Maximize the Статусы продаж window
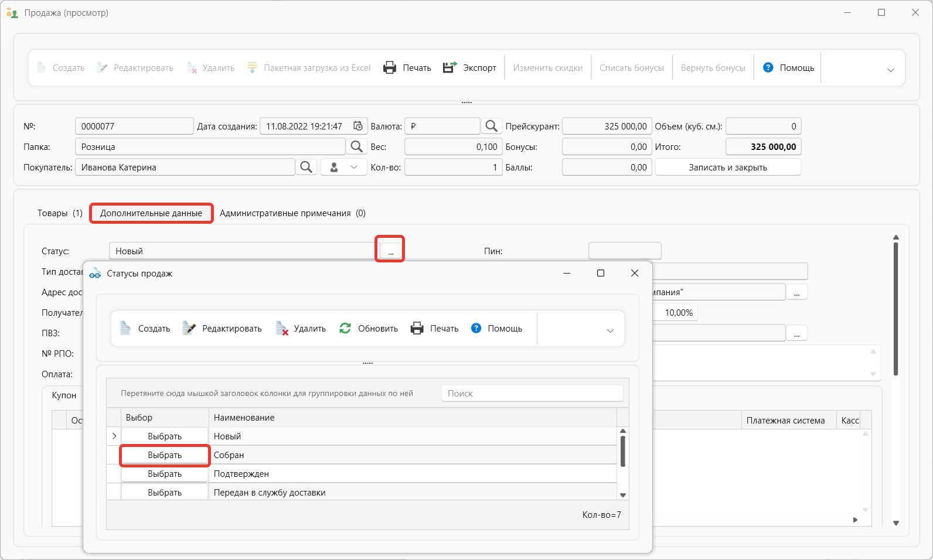Viewport: 933px width, 560px height. click(601, 273)
